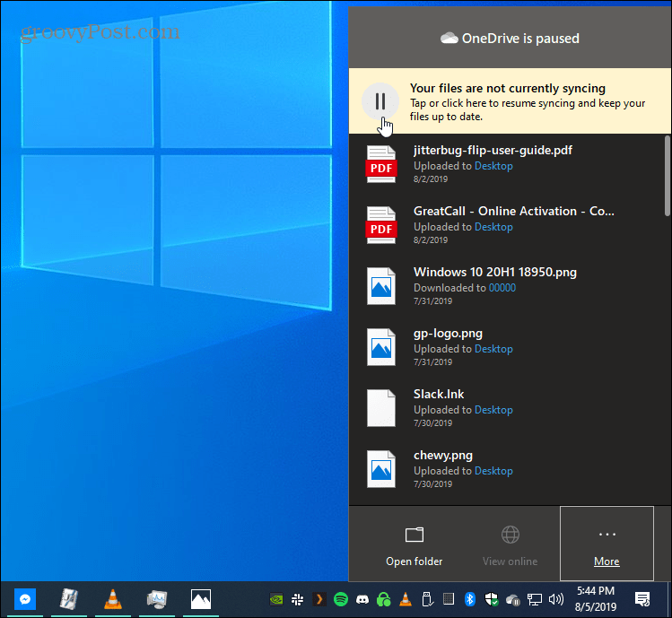This screenshot has height=618, width=672.
Task: Click the jitterbug-flip-user-guide.pdf PDF icon
Action: coord(381,164)
